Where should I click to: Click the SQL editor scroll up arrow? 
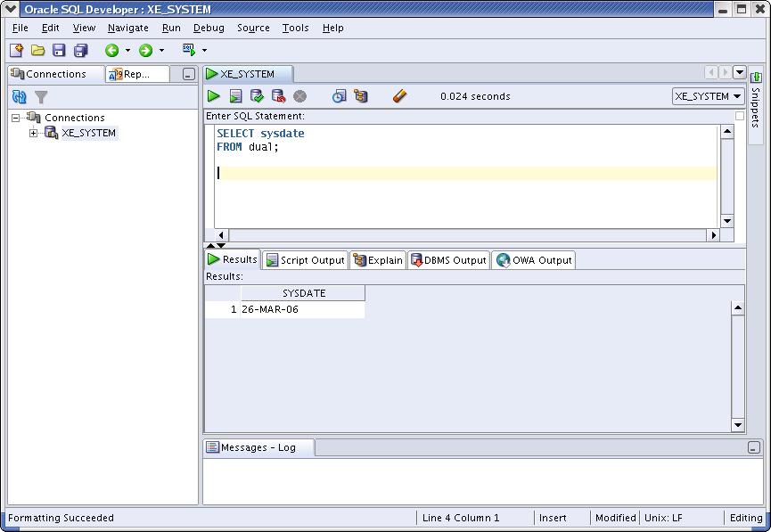coord(727,131)
